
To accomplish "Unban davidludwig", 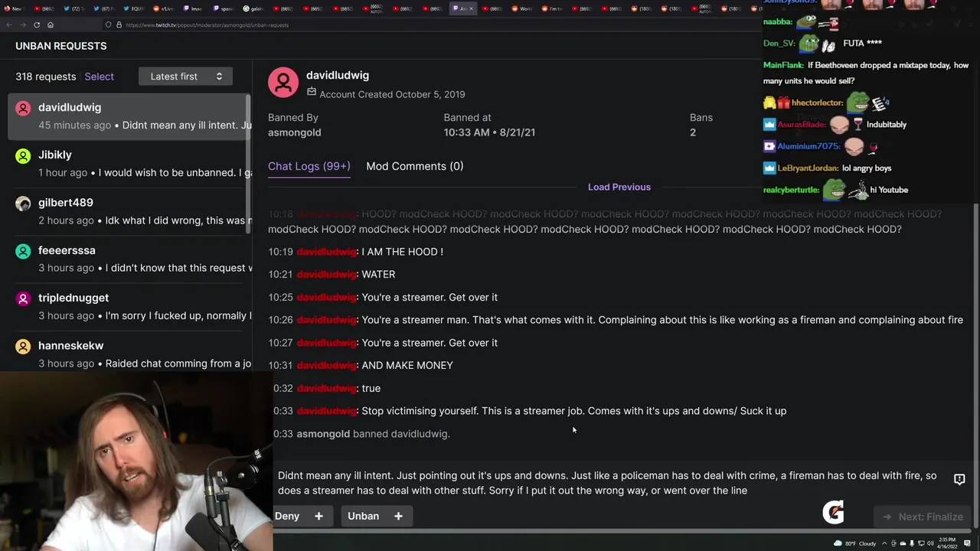I will point(363,517).
